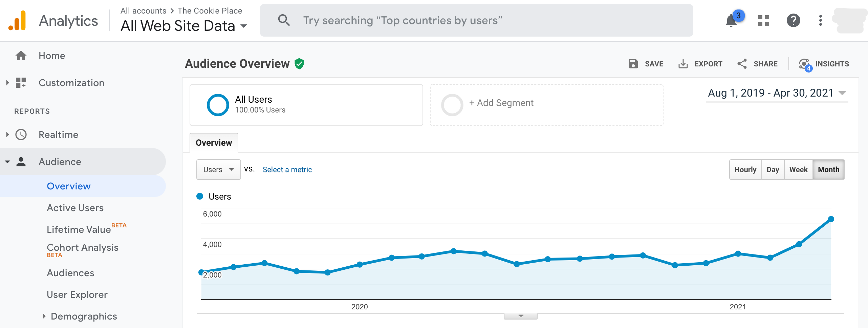Open the three-dot more options menu
The image size is (868, 328).
point(820,21)
